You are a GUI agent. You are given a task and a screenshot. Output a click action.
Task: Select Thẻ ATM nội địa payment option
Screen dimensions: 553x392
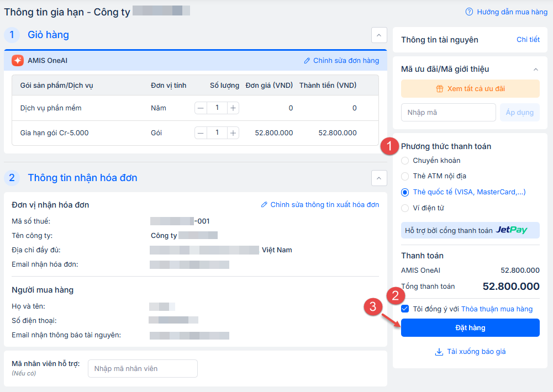[x=405, y=176]
